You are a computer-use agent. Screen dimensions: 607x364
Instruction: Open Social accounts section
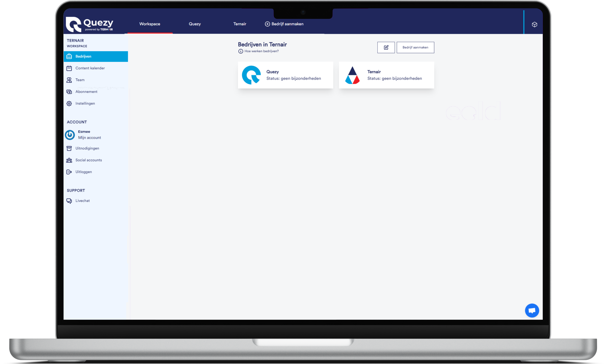tap(88, 160)
